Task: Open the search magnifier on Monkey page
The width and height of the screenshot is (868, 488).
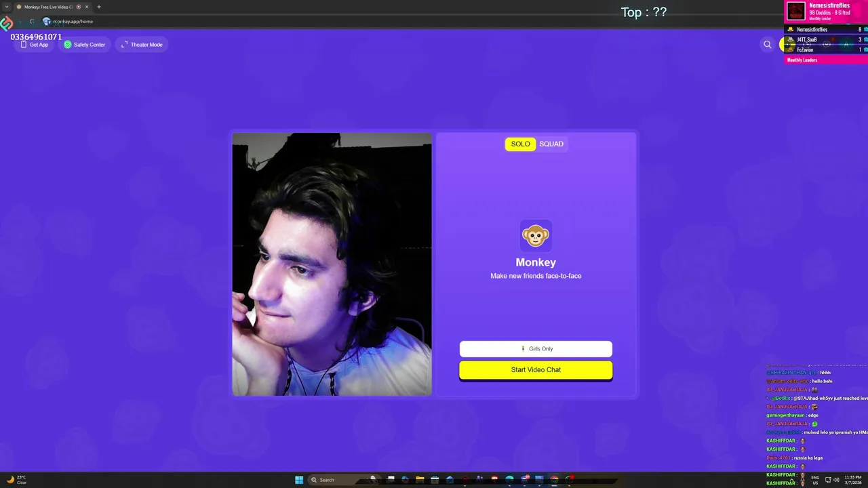Action: point(768,45)
